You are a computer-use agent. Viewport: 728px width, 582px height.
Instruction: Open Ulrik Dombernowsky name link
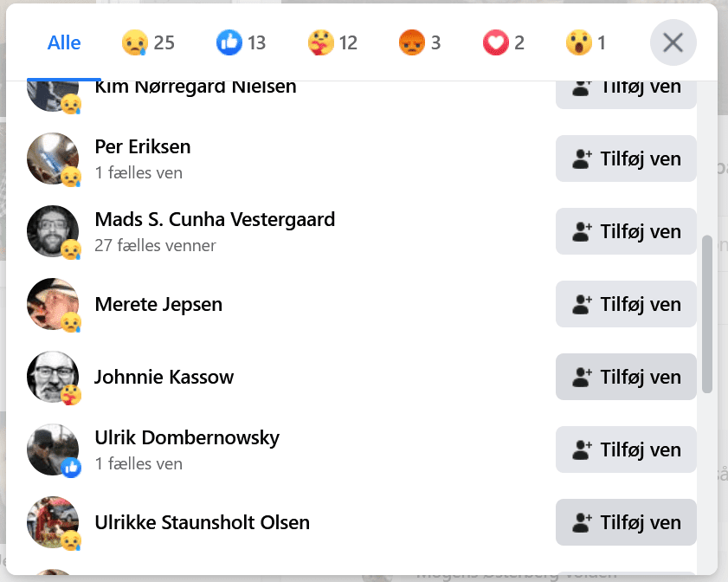click(x=187, y=437)
